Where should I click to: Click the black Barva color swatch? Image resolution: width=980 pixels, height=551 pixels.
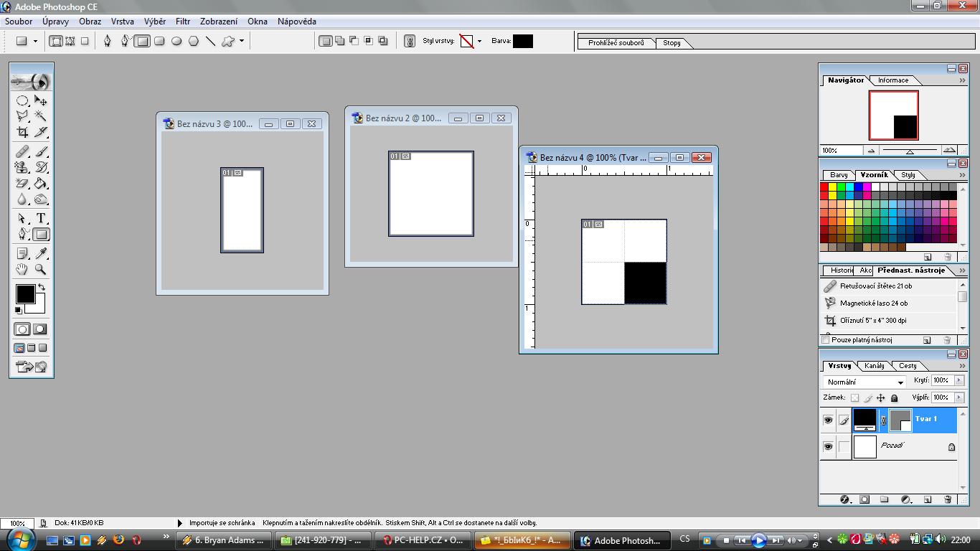522,42
